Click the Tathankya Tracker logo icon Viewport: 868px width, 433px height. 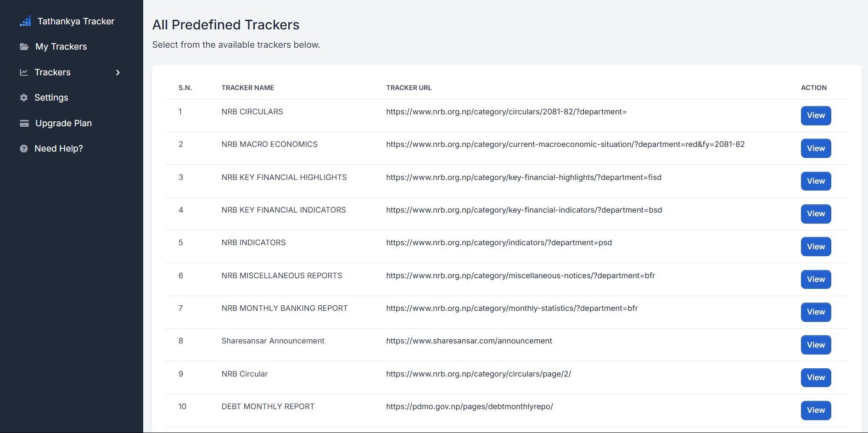point(25,21)
